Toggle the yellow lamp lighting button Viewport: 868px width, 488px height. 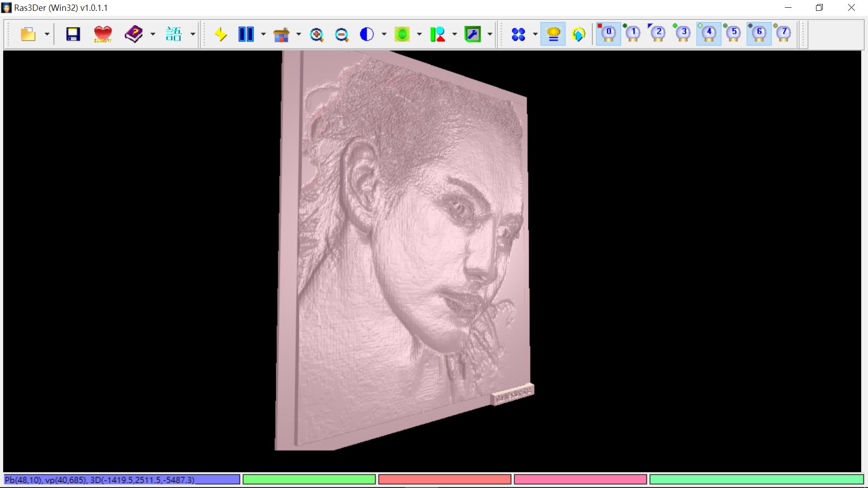pos(553,34)
